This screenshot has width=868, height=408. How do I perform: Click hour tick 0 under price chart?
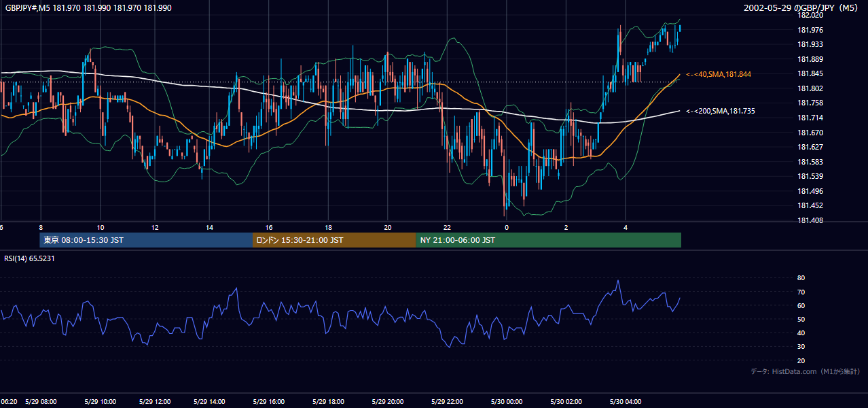click(x=506, y=227)
